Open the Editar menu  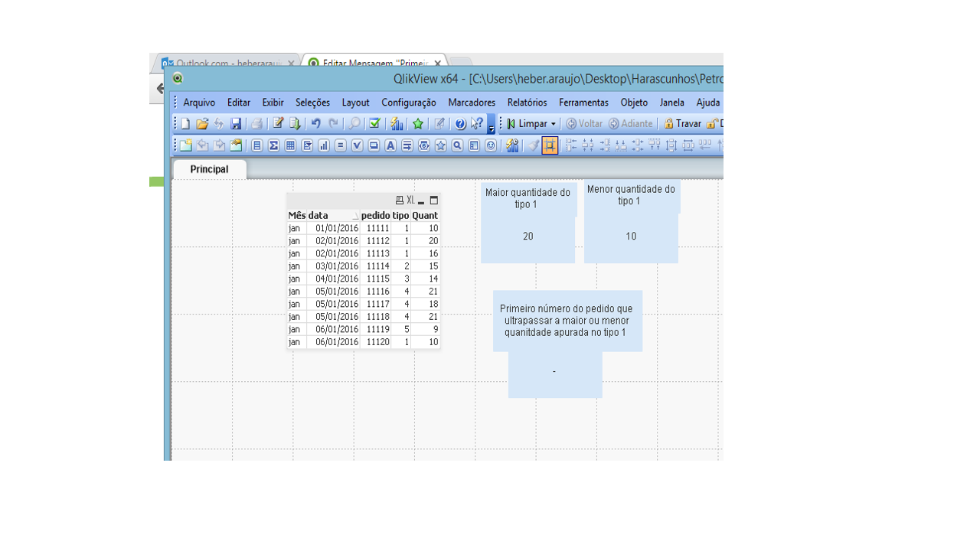tap(239, 103)
